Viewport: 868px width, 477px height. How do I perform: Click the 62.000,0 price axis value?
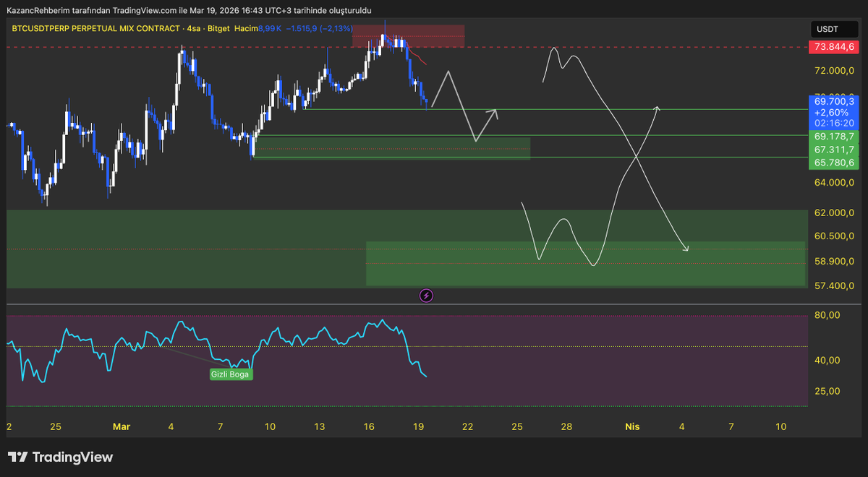click(x=835, y=213)
